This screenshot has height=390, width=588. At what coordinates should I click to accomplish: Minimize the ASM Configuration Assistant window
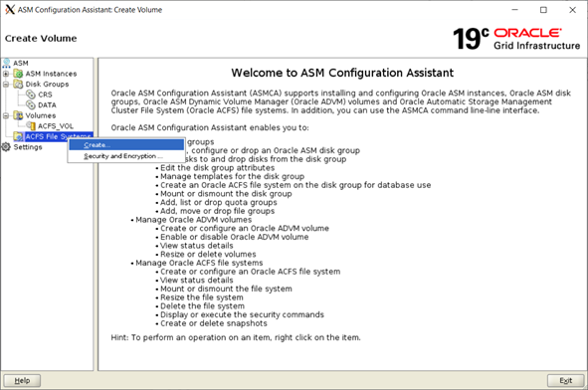click(515, 10)
